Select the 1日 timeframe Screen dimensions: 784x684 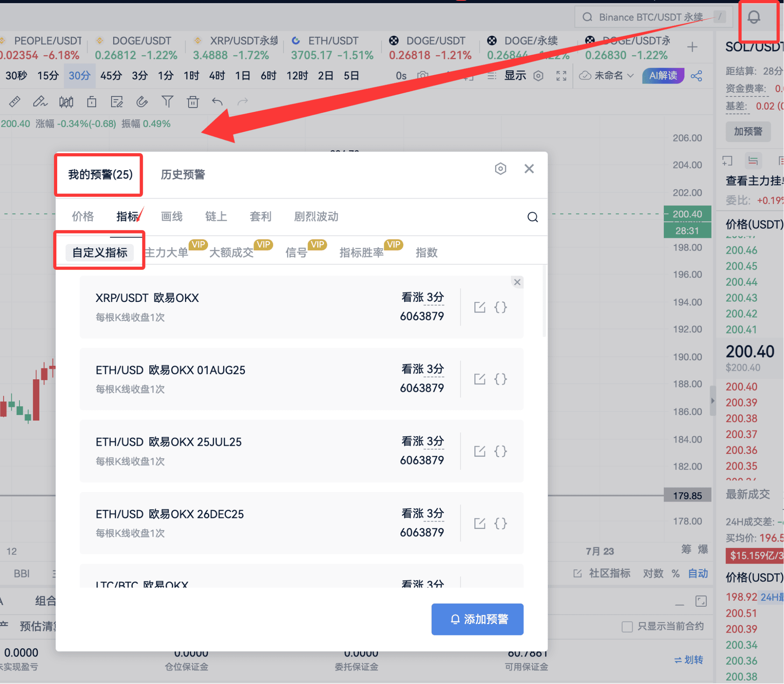pos(243,75)
